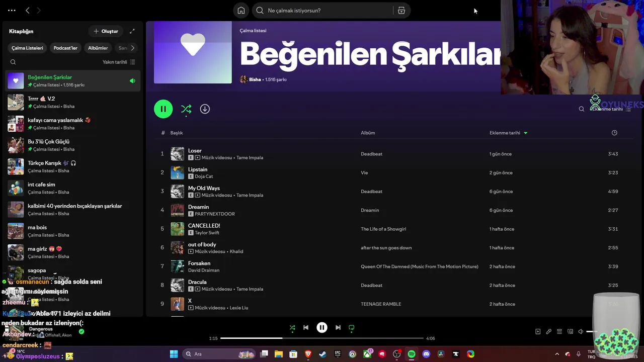Screen dimensions: 644x362
Task: Open the Trrrr V.2 playlist
Action: pos(73,103)
